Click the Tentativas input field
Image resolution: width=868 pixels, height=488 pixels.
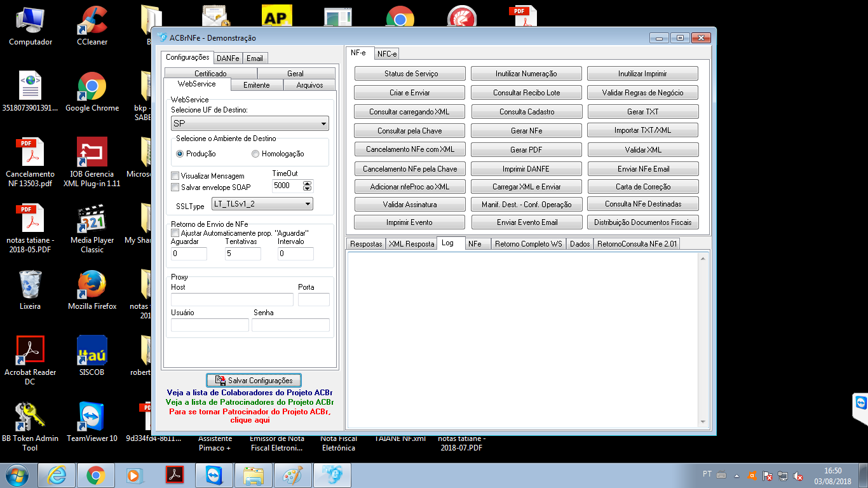pyautogui.click(x=243, y=254)
